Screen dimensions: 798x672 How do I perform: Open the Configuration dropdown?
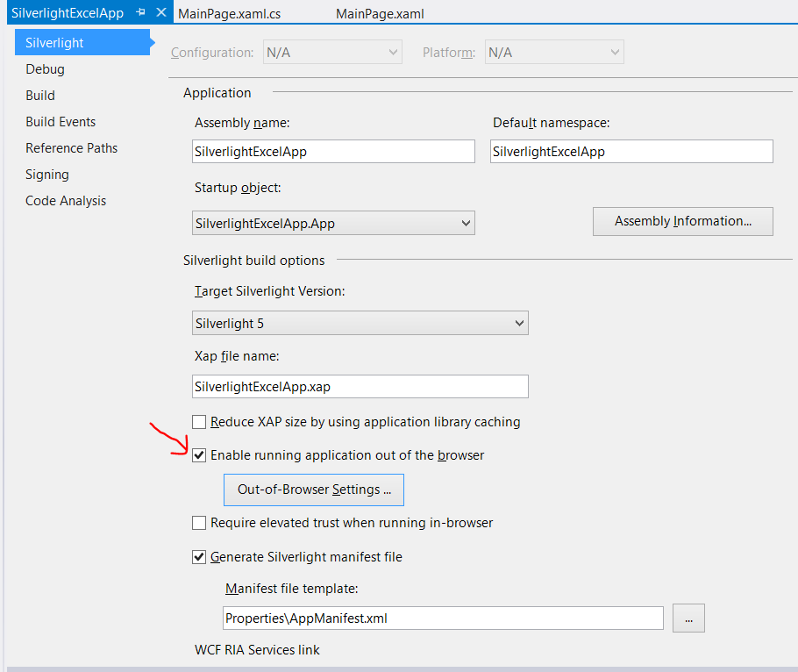[332, 53]
